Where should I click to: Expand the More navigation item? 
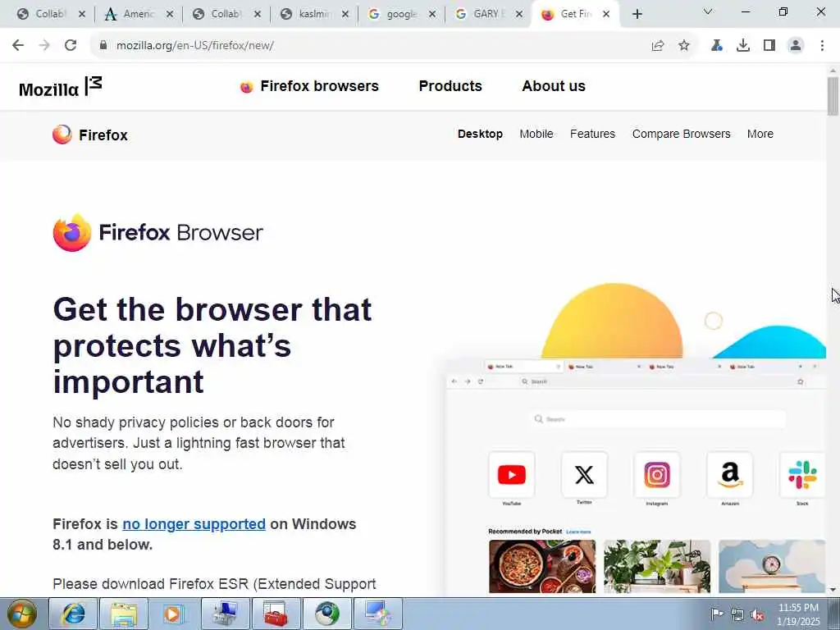click(760, 134)
